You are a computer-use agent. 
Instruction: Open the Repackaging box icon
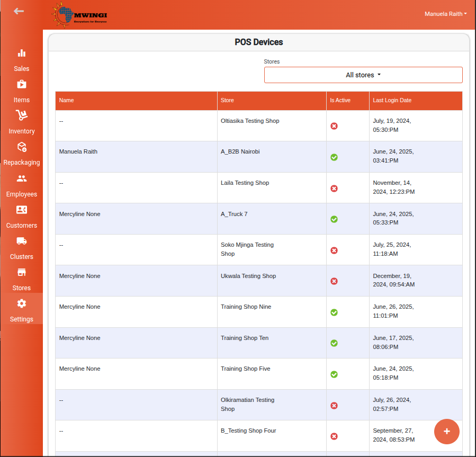pyautogui.click(x=22, y=147)
